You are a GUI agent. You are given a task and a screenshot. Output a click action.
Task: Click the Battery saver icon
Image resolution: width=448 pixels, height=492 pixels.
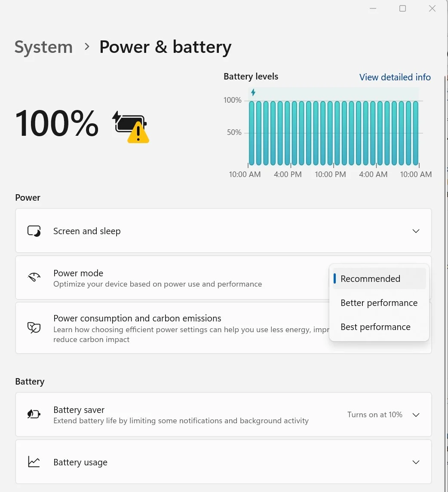[x=34, y=414]
